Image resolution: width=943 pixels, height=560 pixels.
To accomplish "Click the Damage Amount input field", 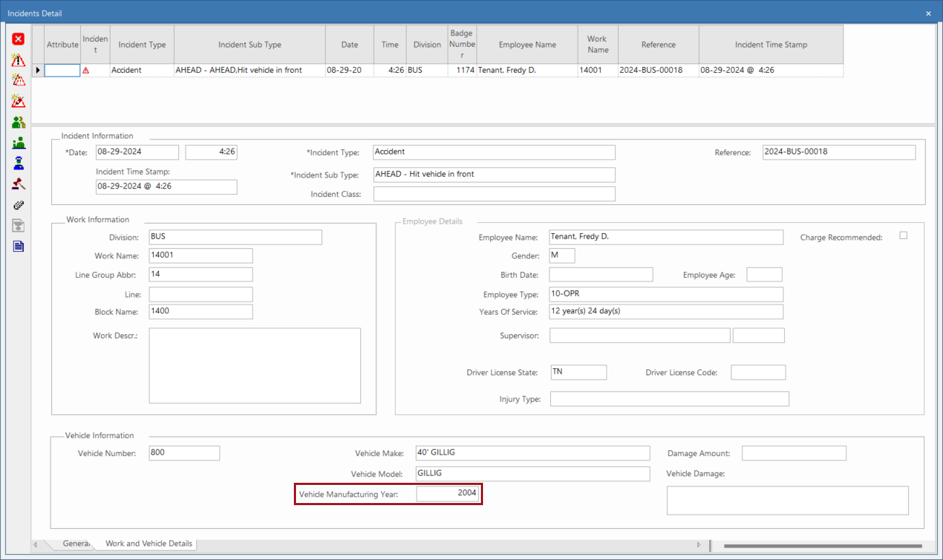I will 794,453.
